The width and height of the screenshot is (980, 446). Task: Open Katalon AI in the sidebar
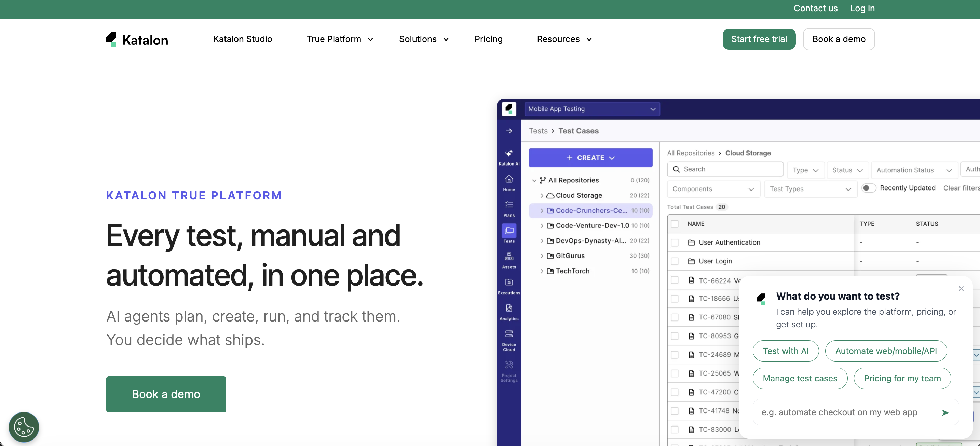pyautogui.click(x=509, y=157)
